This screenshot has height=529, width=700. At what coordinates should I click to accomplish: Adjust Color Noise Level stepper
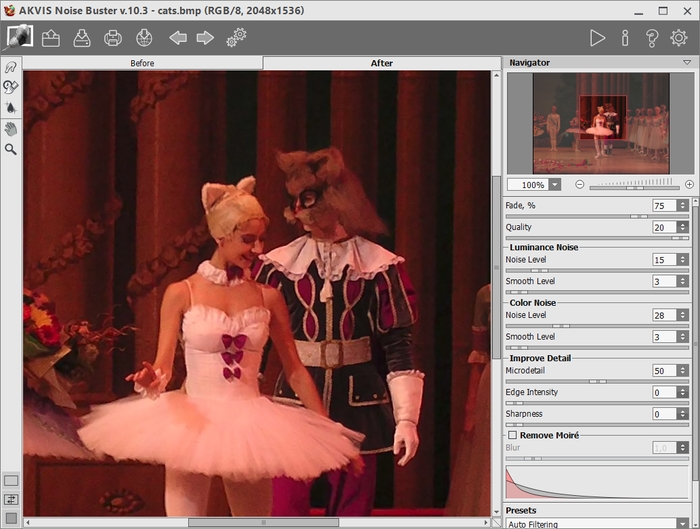pyautogui.click(x=682, y=315)
